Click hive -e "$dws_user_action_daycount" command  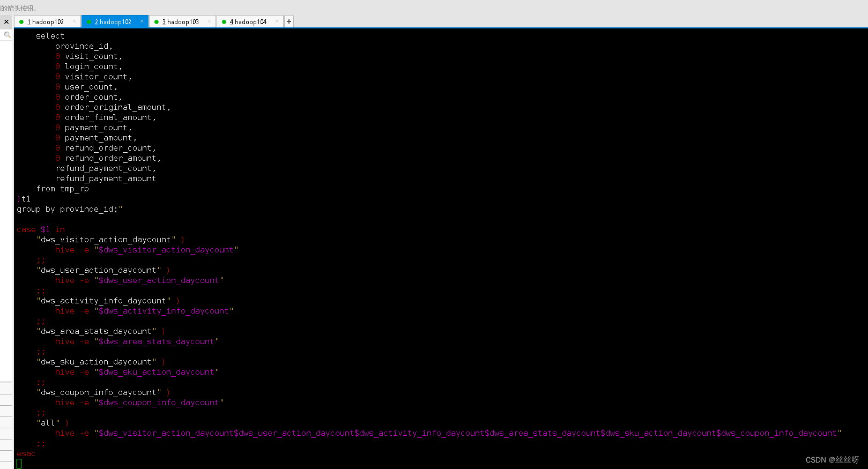[x=139, y=280]
